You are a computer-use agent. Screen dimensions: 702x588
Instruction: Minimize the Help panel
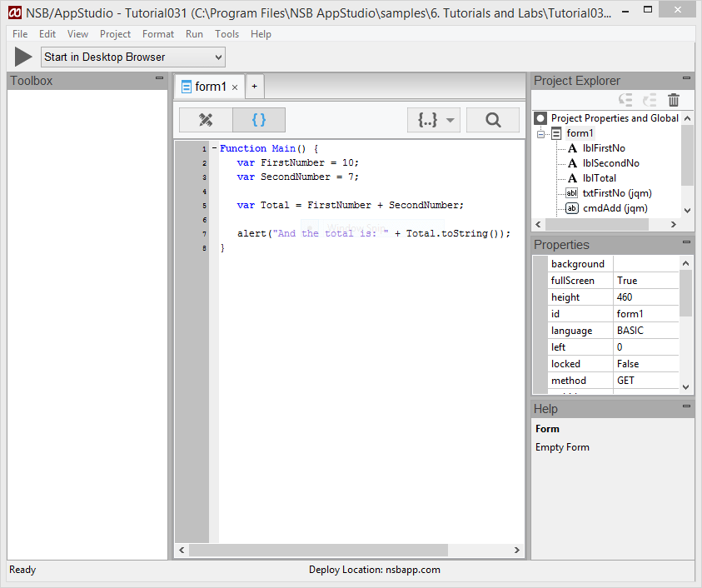point(686,406)
